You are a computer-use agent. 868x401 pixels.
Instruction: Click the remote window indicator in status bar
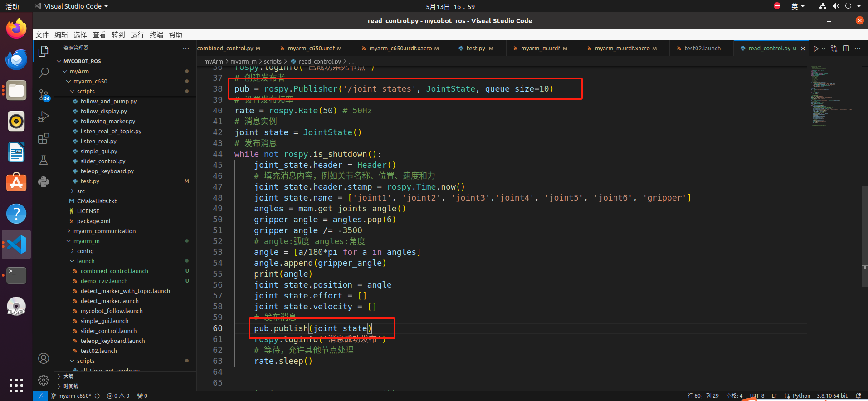tap(40, 396)
